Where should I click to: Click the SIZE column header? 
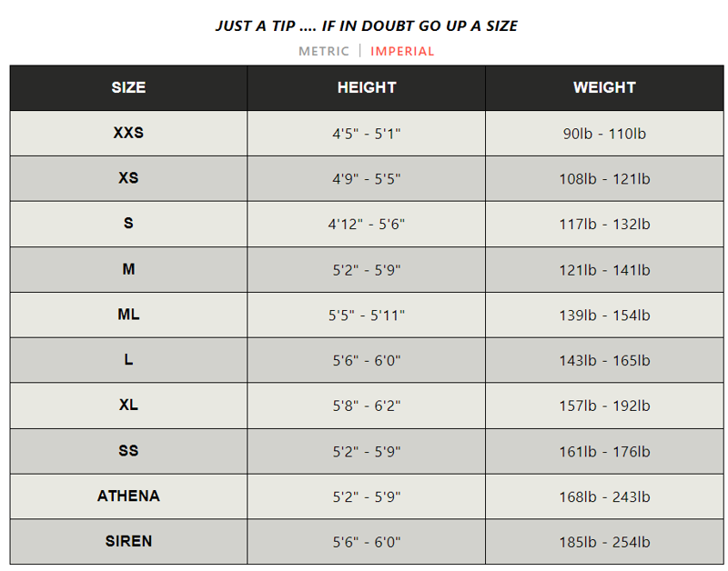click(x=127, y=87)
